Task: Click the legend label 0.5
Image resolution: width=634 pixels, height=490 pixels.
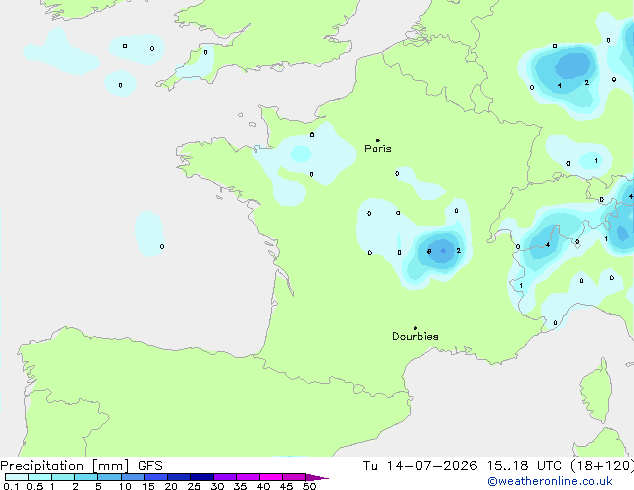Action: 35,486
